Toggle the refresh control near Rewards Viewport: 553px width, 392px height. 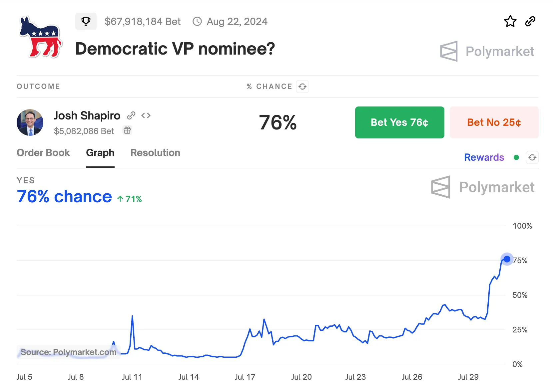tap(532, 157)
